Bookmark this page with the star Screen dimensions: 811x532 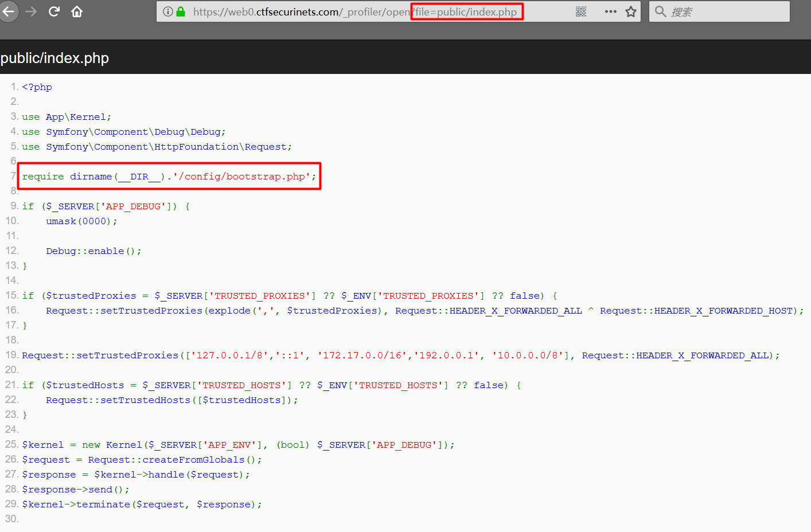(631, 11)
